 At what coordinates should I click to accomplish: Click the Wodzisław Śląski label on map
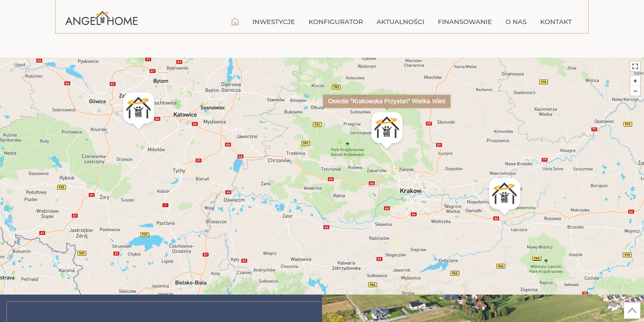(47, 214)
